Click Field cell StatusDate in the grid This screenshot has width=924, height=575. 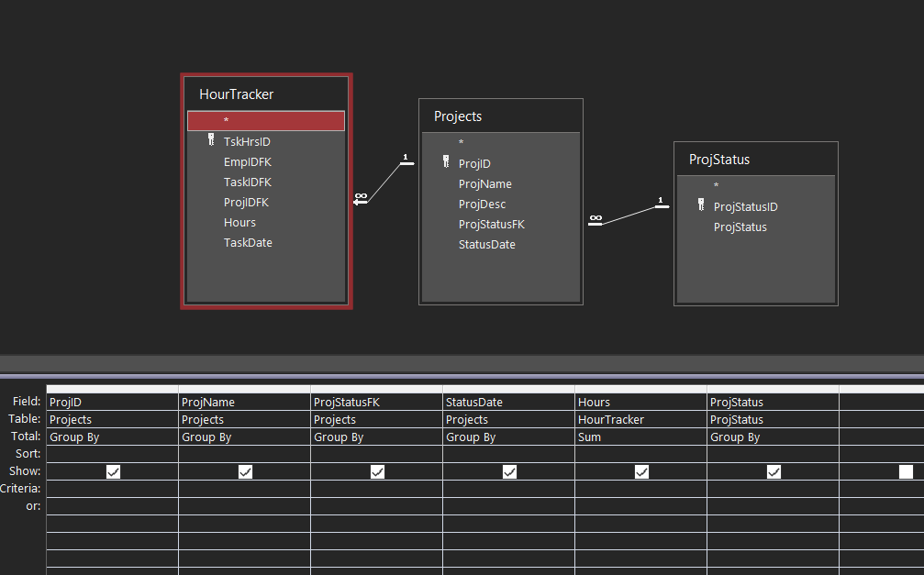[508, 402]
